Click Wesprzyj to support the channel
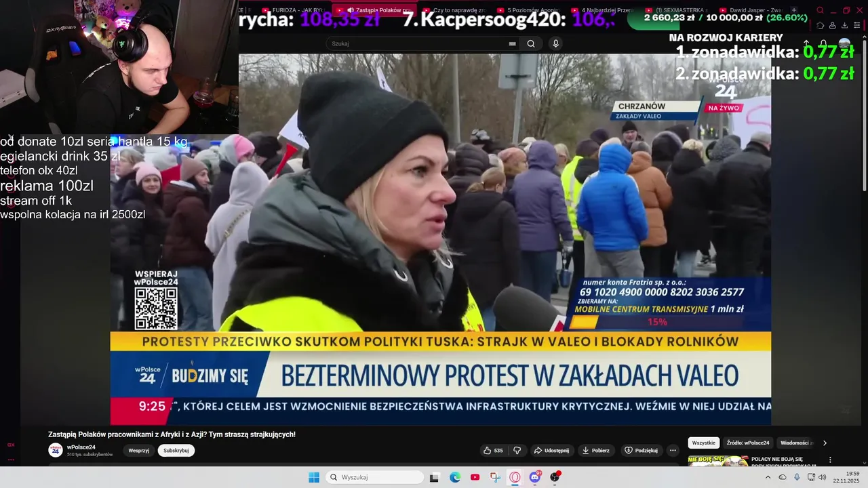Viewport: 868px width, 488px height. [139, 450]
